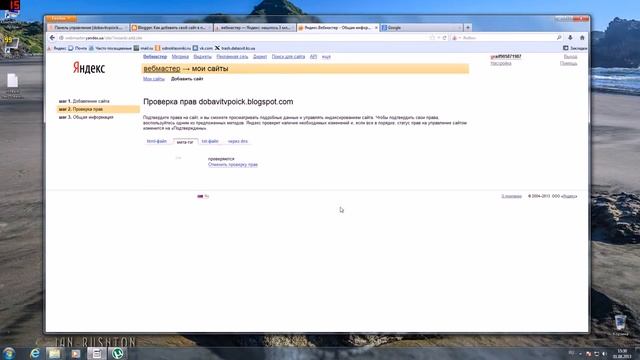Click the Яндекс search input box

coord(508,38)
